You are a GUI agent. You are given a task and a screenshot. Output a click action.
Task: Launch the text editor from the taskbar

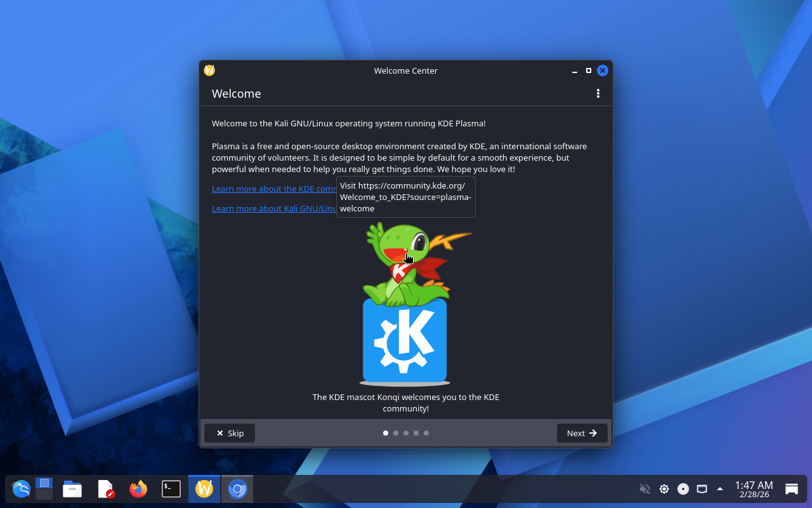point(105,489)
